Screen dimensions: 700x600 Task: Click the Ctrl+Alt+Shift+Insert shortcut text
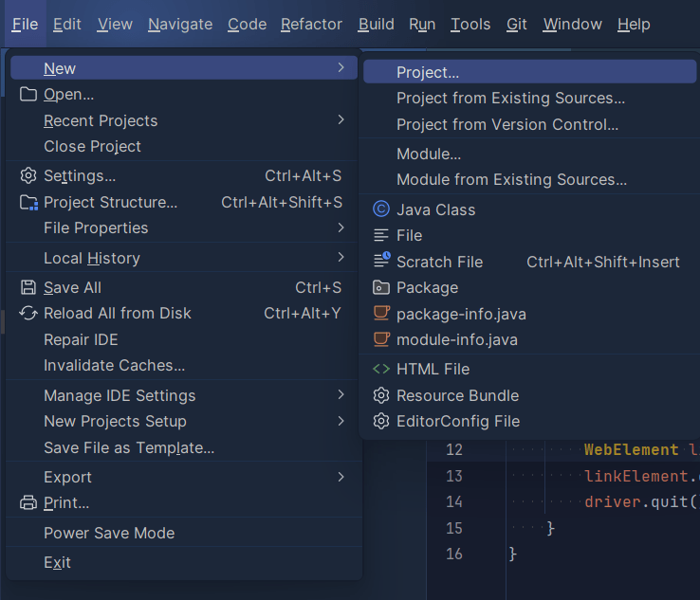(x=603, y=262)
